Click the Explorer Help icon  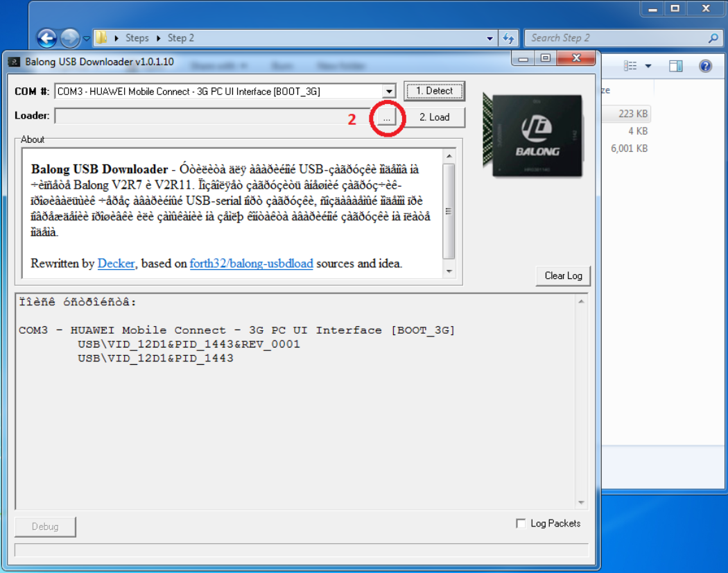[x=705, y=65]
